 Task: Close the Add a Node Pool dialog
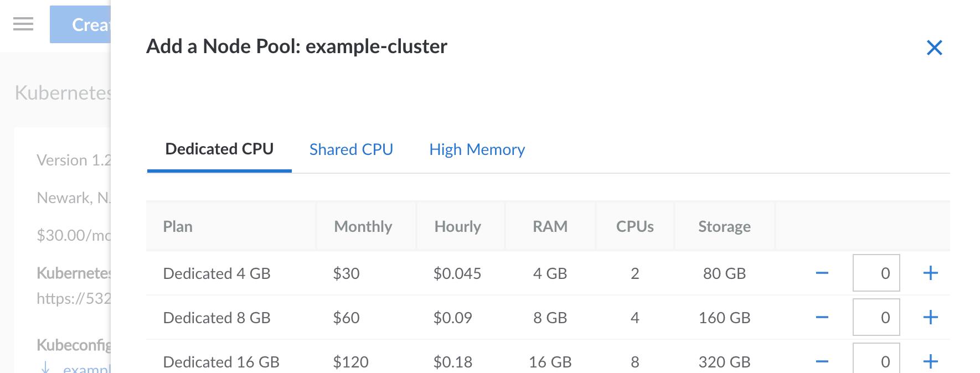pyautogui.click(x=934, y=48)
